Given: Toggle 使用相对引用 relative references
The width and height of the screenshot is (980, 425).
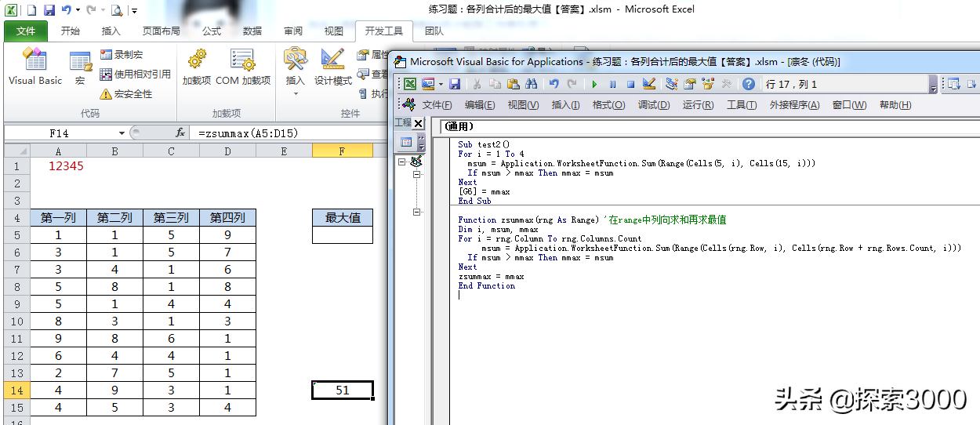Looking at the screenshot, I should (x=135, y=74).
